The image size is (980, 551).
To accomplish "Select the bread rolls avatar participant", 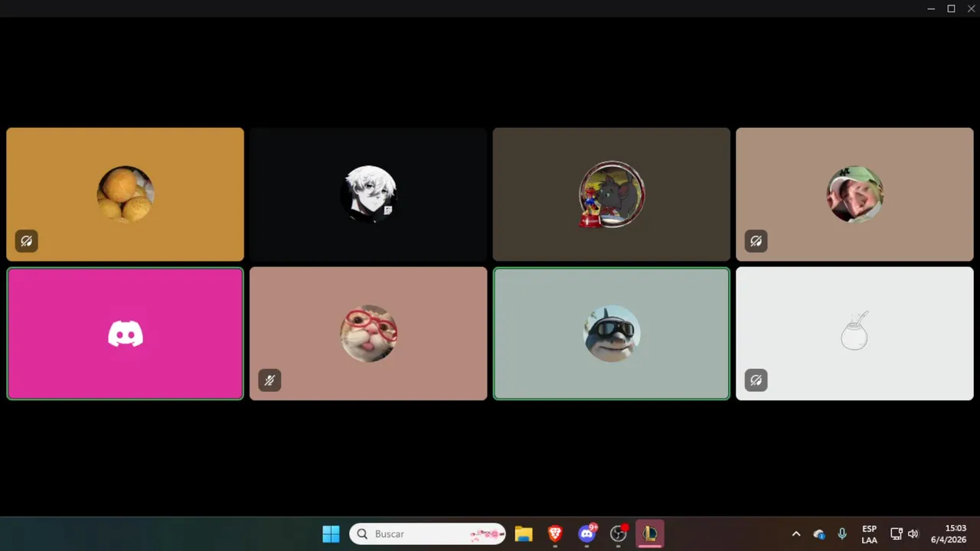I will coord(125,194).
